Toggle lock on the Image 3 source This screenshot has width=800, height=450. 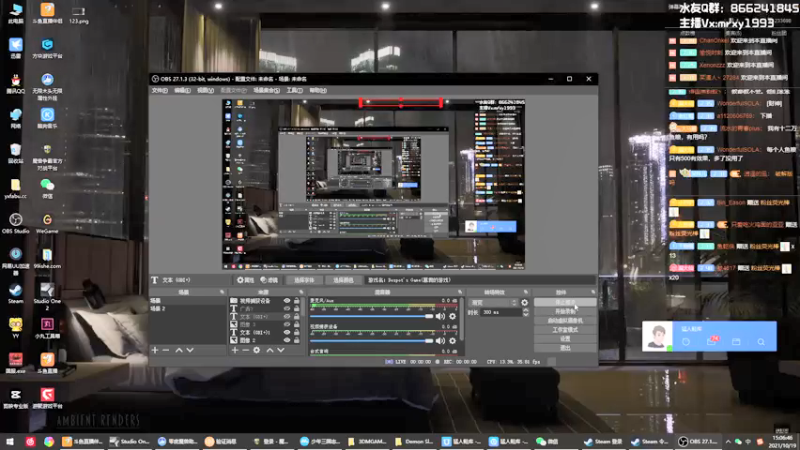[x=296, y=324]
